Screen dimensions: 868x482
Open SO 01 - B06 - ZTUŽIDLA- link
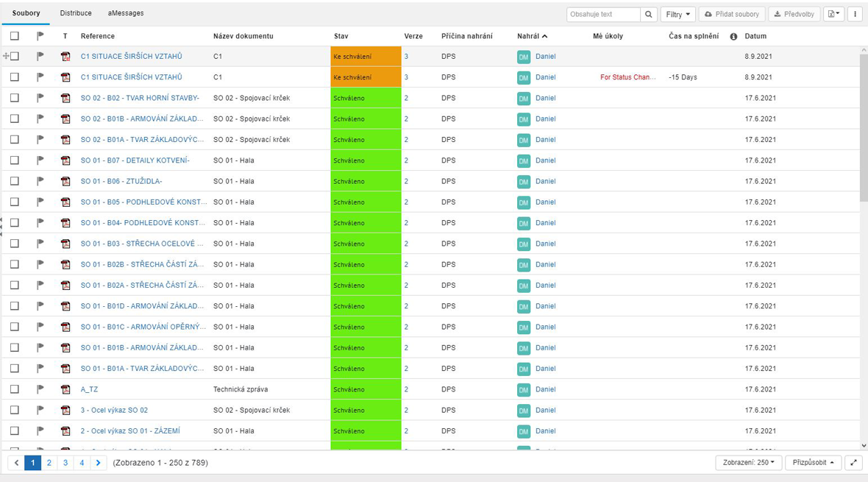coord(121,181)
